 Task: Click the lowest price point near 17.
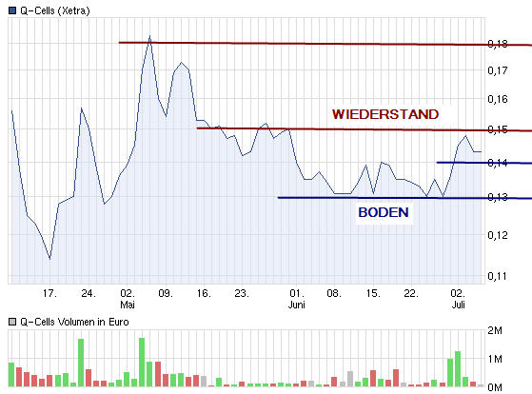(x=50, y=259)
